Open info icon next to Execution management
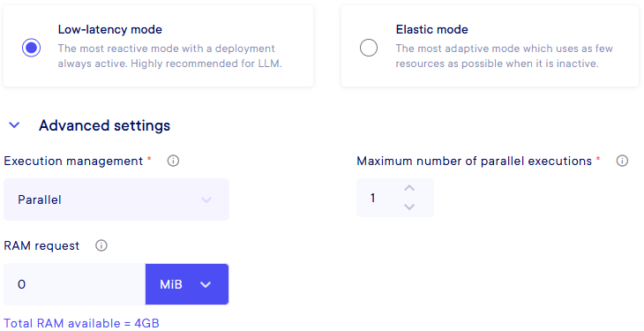 click(x=173, y=161)
